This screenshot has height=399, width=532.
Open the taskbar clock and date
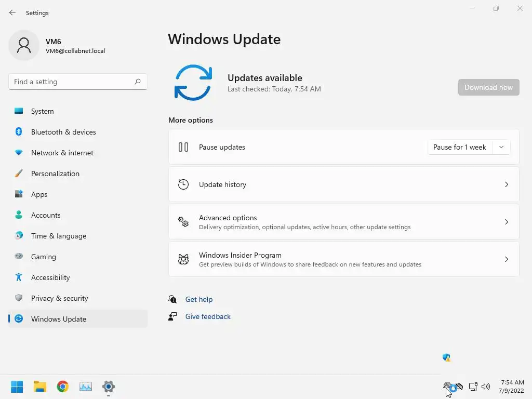click(x=511, y=387)
